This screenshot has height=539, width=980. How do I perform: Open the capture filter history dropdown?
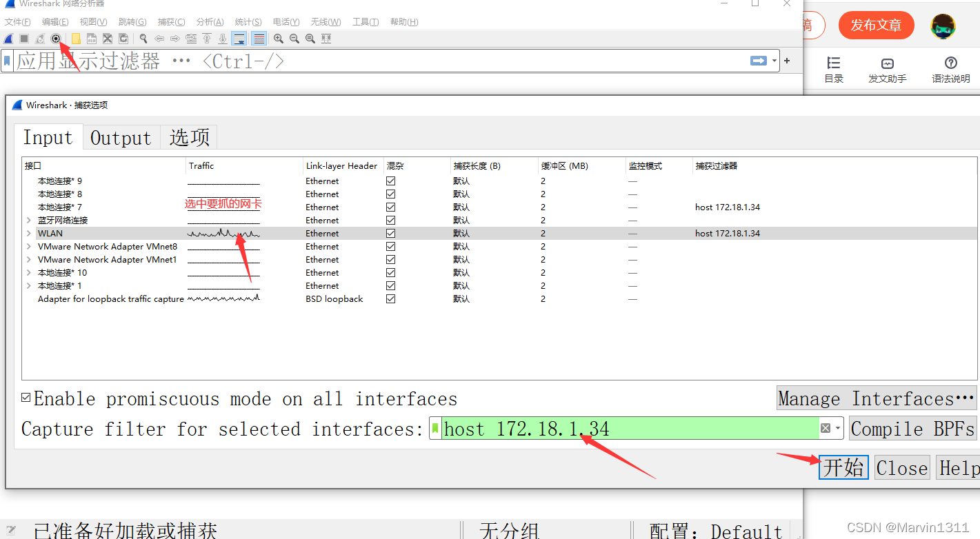[x=837, y=427]
